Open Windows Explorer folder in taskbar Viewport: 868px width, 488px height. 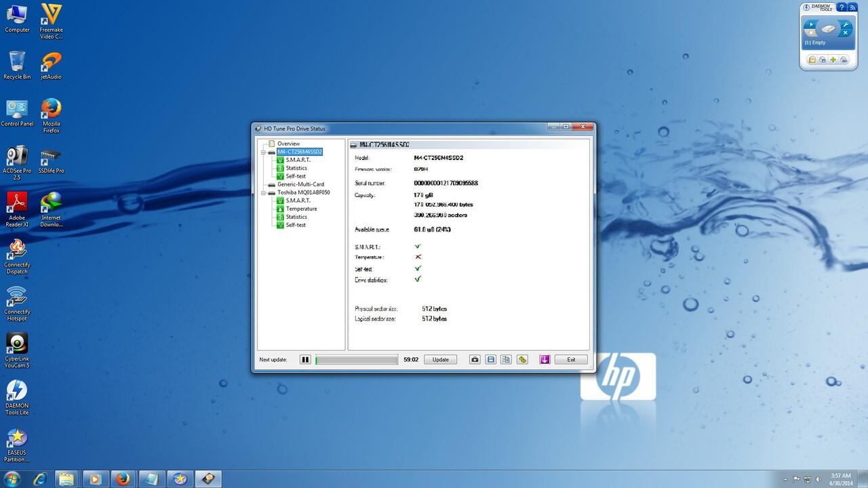point(67,479)
